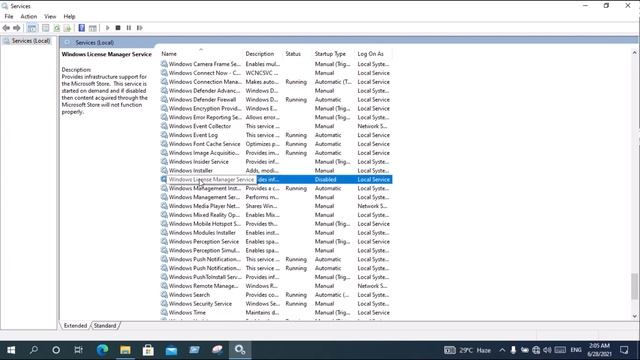The width and height of the screenshot is (640, 360).
Task: Open File Explorer from the taskbar
Action: 125,350
